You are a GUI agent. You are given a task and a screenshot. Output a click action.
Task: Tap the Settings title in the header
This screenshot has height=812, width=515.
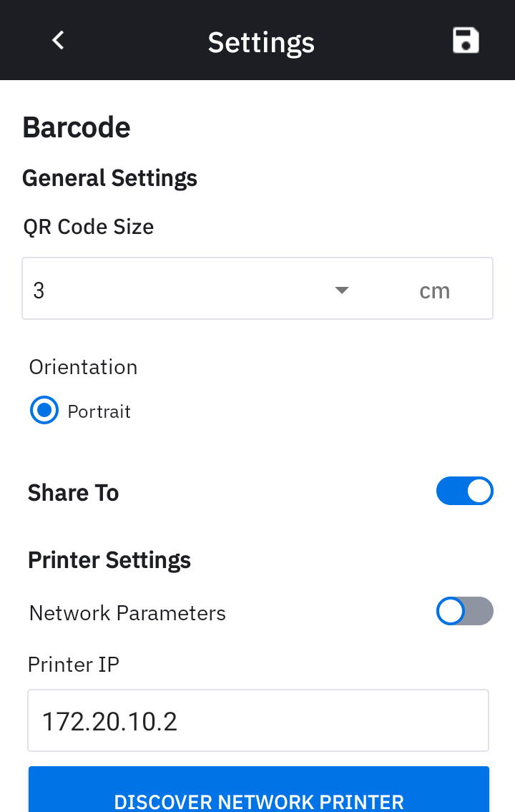click(261, 42)
